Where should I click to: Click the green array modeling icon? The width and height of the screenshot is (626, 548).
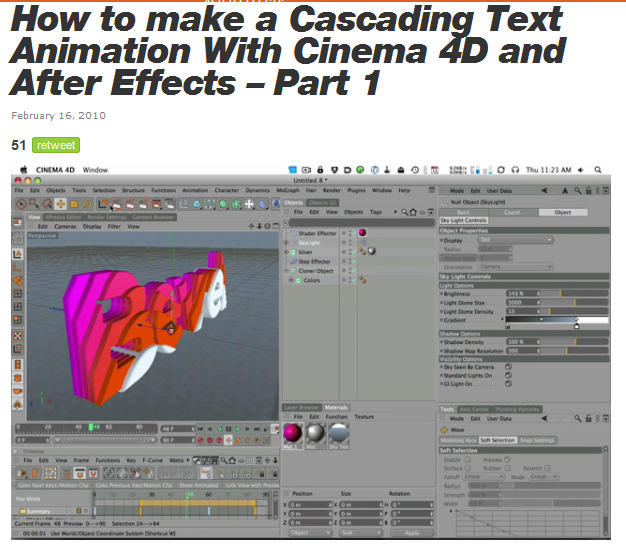pyautogui.click(x=236, y=204)
